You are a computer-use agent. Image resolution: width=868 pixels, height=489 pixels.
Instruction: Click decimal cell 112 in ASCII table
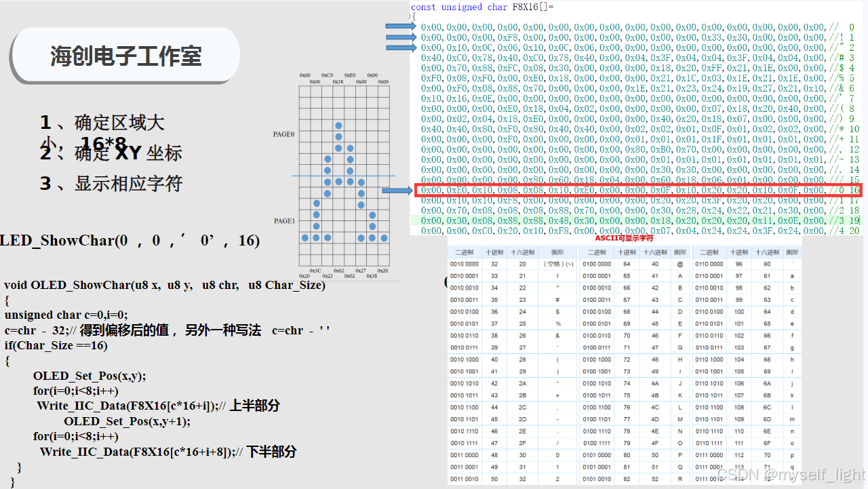click(738, 456)
